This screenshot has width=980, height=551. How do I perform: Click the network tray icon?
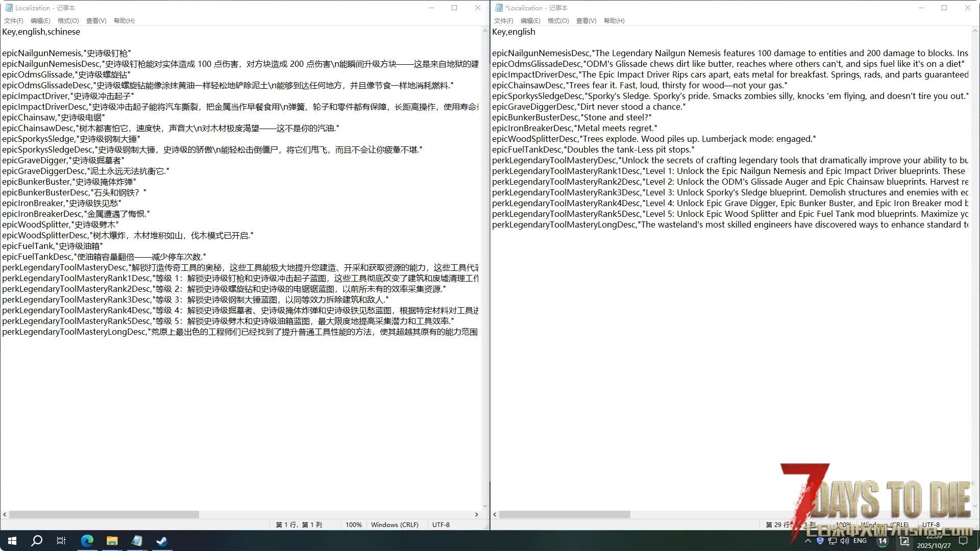click(832, 541)
